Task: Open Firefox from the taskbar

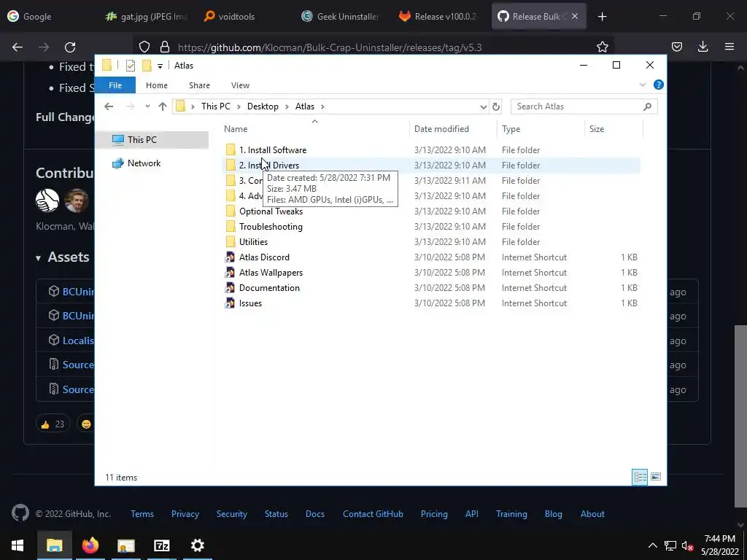Action: click(x=90, y=545)
